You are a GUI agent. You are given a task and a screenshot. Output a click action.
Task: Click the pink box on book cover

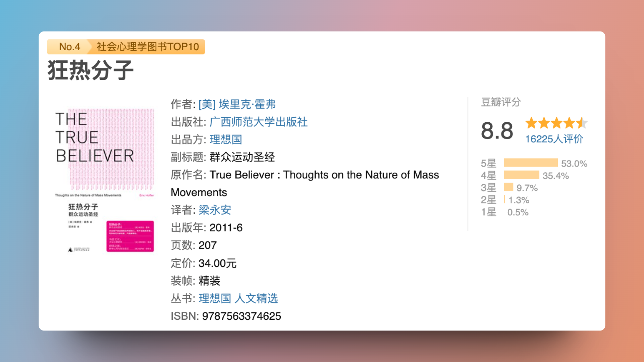tap(130, 236)
